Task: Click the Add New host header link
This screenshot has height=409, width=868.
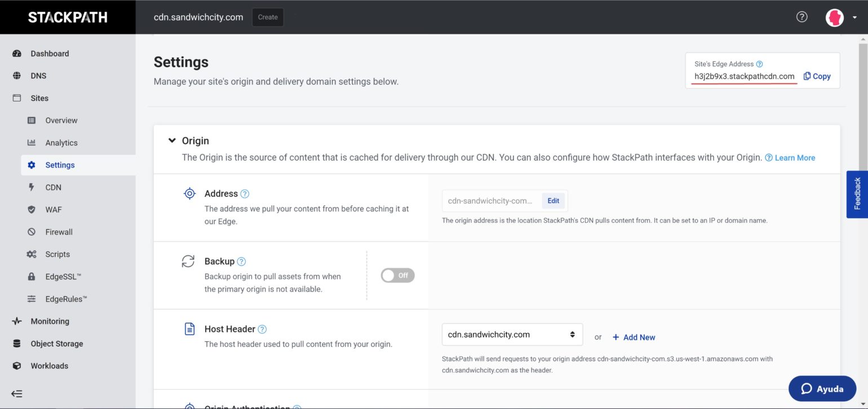Action: pos(634,337)
